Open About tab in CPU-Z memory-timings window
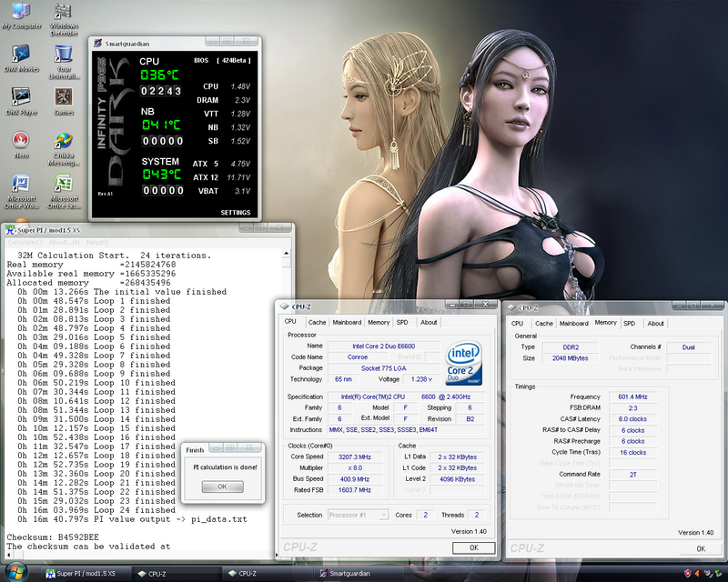This screenshot has width=728, height=582. tap(655, 323)
